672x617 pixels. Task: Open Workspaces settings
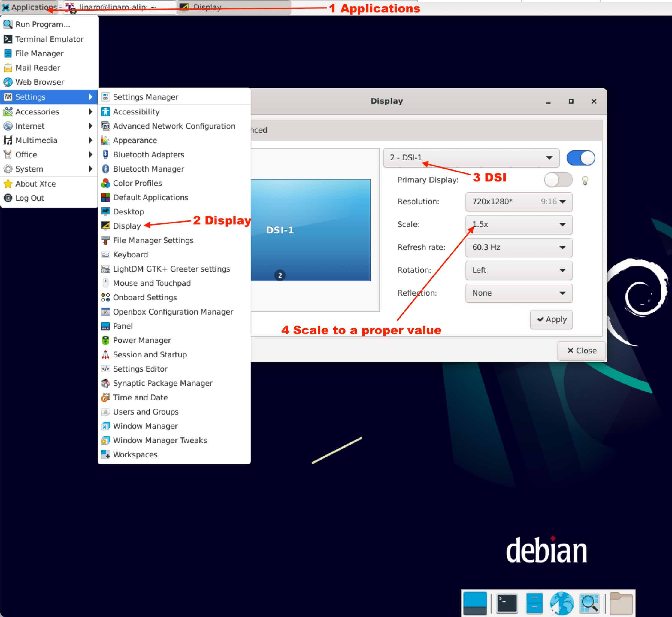click(174, 455)
